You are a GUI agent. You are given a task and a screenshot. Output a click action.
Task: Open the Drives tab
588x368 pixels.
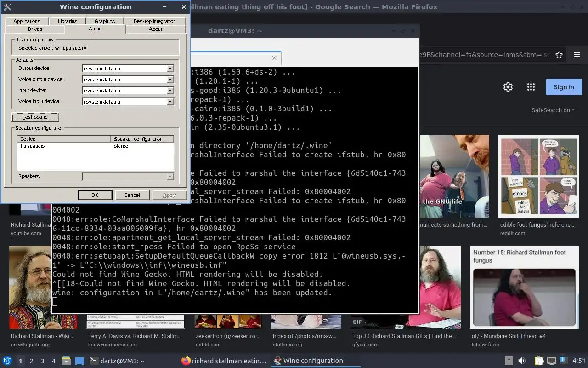[35, 29]
